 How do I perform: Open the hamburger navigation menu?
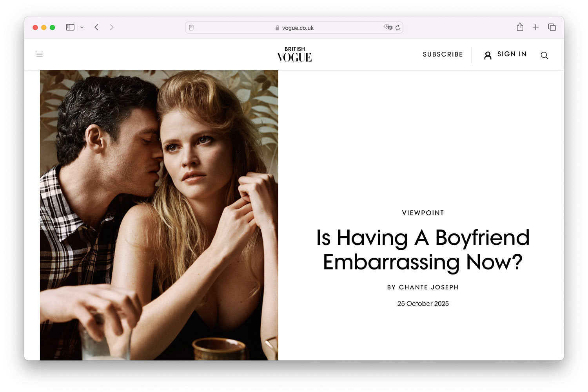[40, 54]
